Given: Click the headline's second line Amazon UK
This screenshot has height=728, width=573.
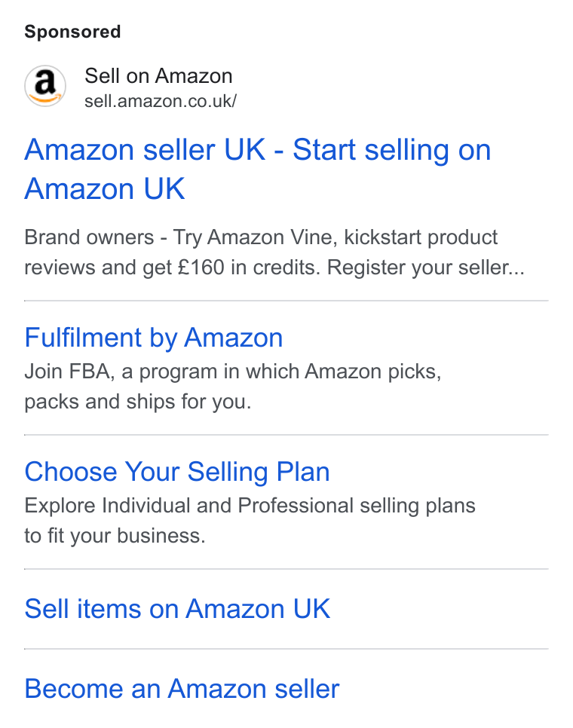Looking at the screenshot, I should click(x=105, y=189).
